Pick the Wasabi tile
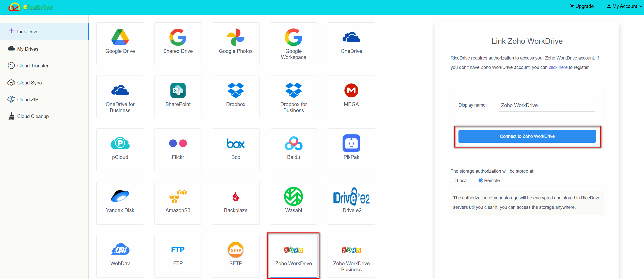Viewport: 644px width, 279px height. tap(294, 203)
